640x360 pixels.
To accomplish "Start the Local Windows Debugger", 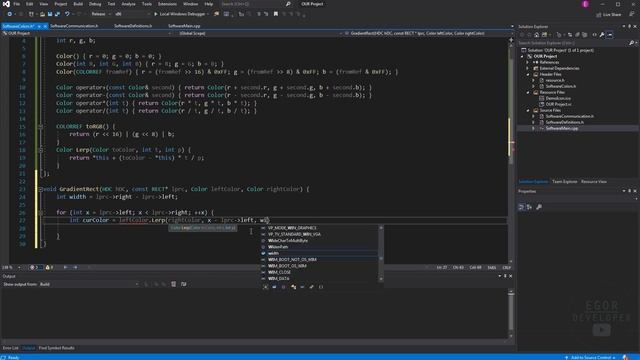I will click(180, 14).
